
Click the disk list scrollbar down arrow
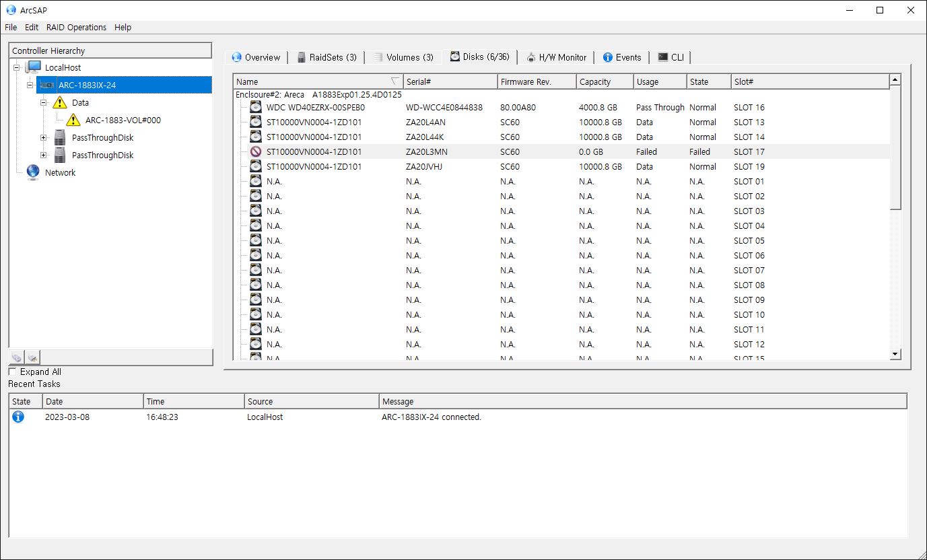tap(895, 353)
